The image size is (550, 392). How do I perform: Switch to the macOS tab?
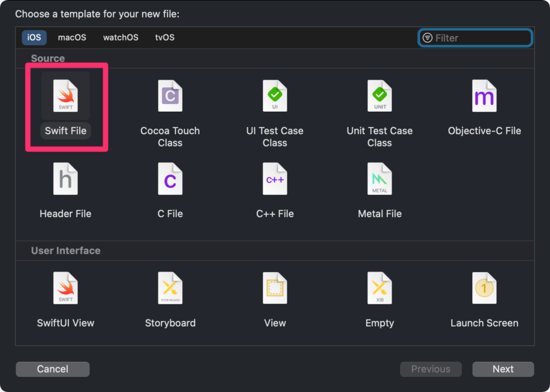[71, 37]
